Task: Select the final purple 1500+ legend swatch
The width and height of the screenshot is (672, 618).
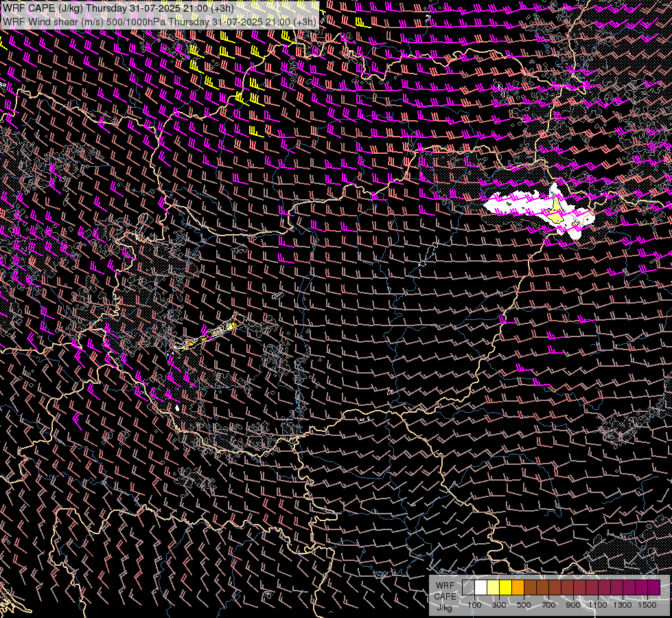Action: click(654, 588)
